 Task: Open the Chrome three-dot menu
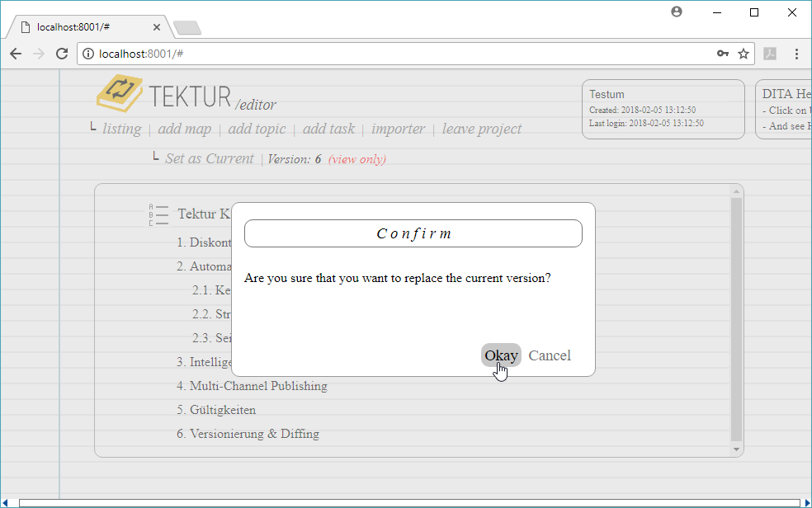796,54
